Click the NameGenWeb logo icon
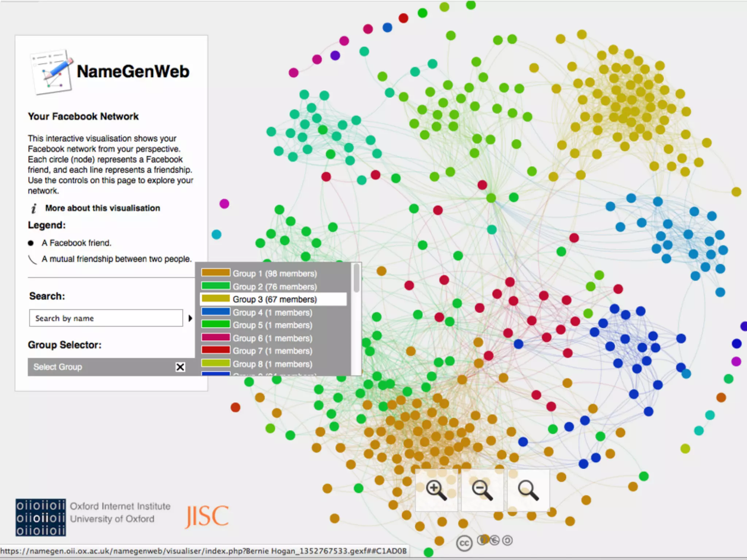The image size is (747, 560). [52, 72]
